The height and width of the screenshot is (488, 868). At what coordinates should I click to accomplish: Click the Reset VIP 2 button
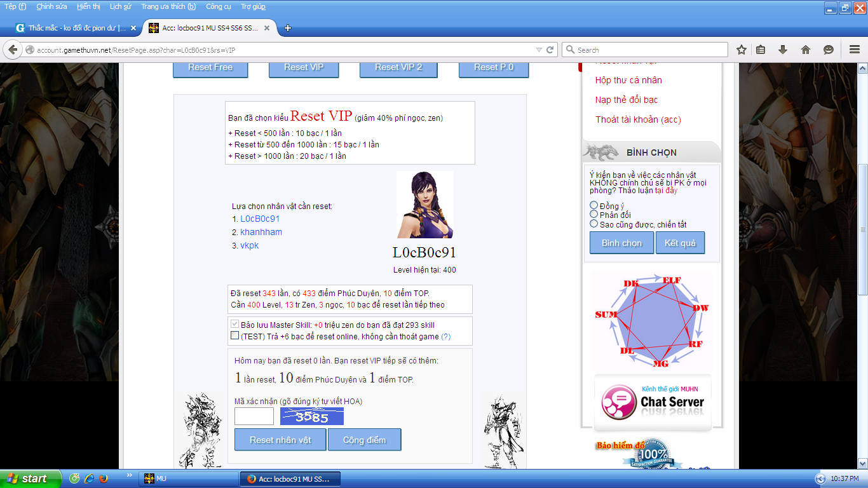tap(398, 68)
